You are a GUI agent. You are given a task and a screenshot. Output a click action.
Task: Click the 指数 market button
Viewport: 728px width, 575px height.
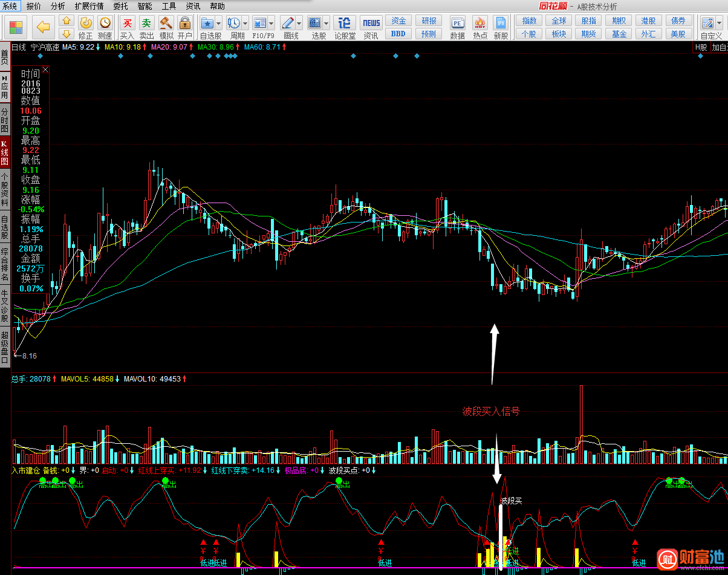pyautogui.click(x=529, y=21)
